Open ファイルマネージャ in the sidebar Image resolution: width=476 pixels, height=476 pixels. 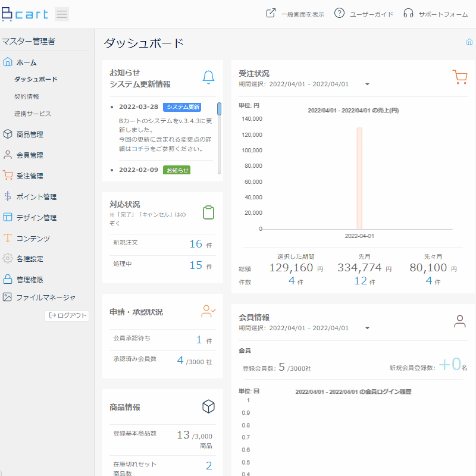click(46, 297)
